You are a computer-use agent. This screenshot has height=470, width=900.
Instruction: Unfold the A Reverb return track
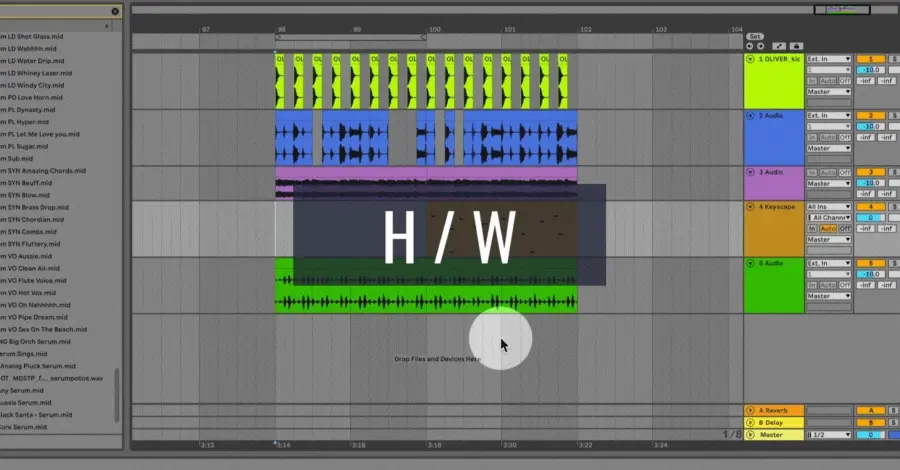[x=750, y=410]
